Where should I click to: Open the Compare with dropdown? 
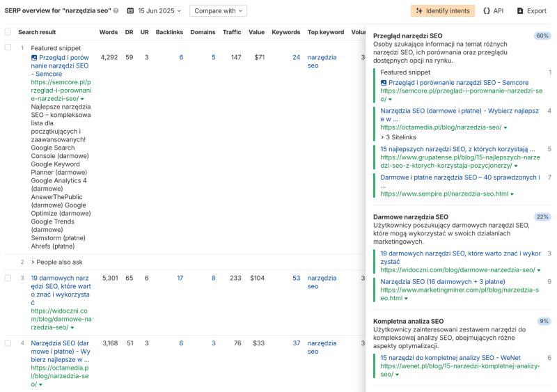pos(218,10)
